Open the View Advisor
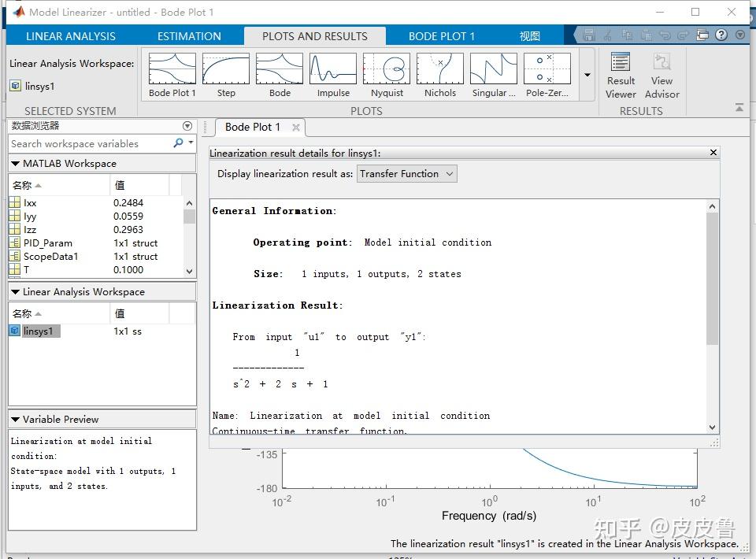Image resolution: width=756 pixels, height=559 pixels. 661,75
